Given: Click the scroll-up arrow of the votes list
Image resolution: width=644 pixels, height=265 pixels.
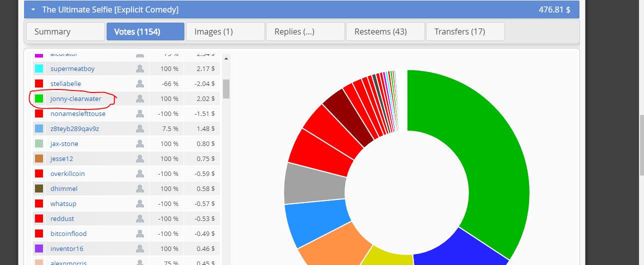Looking at the screenshot, I should click(x=226, y=58).
